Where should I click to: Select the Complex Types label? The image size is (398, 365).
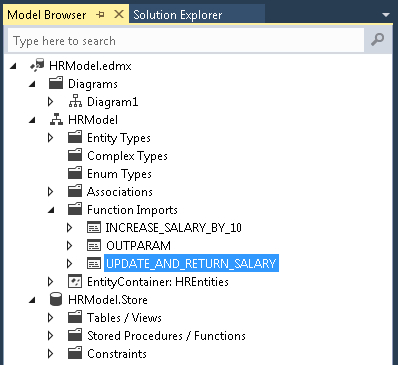[127, 156]
